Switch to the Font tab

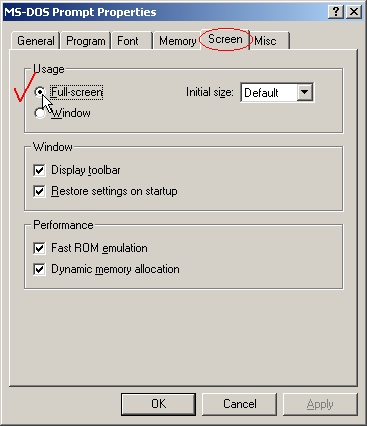132,41
